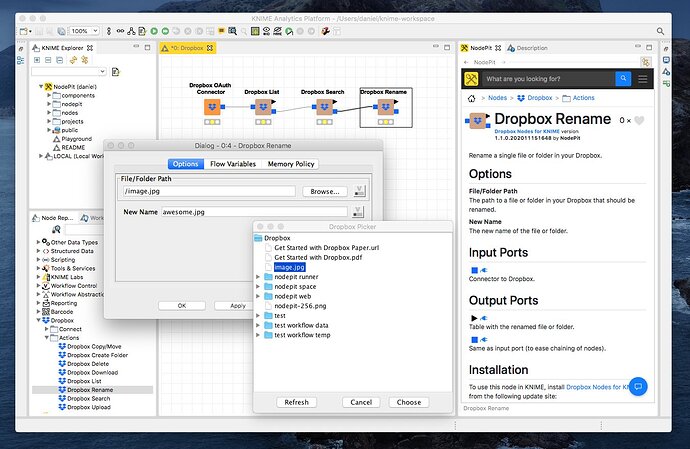
Task: Select Dropbox Copy/Move in Node Repository
Action: [94, 346]
